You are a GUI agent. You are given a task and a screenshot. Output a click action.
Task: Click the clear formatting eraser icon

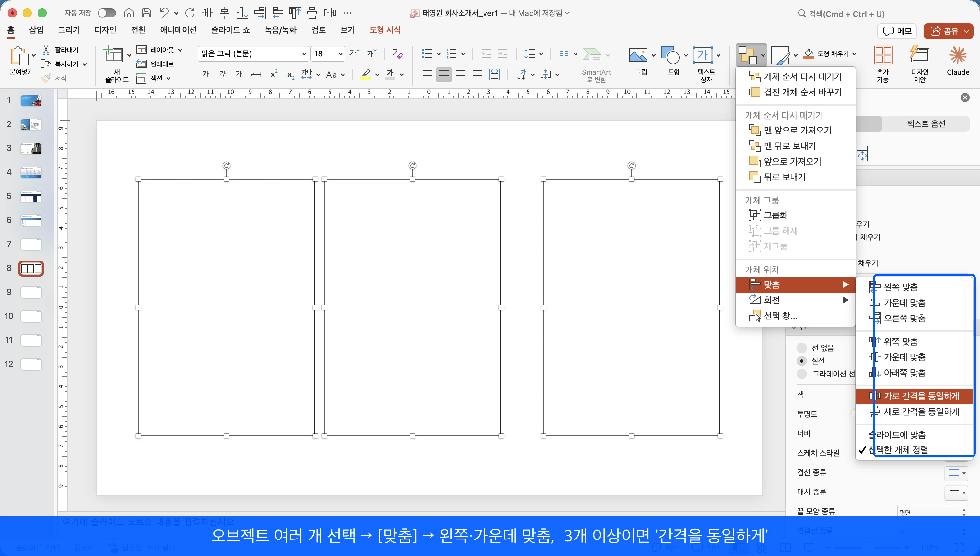click(398, 53)
